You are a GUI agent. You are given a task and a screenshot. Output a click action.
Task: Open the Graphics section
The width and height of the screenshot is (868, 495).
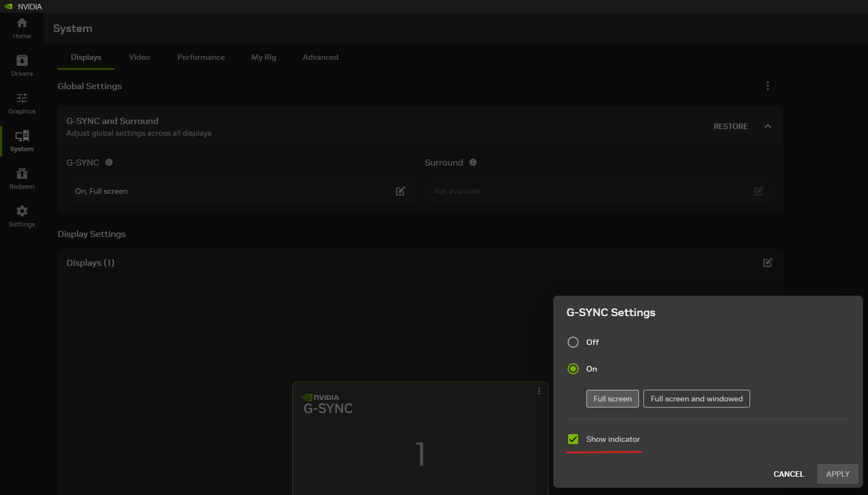pyautogui.click(x=22, y=104)
